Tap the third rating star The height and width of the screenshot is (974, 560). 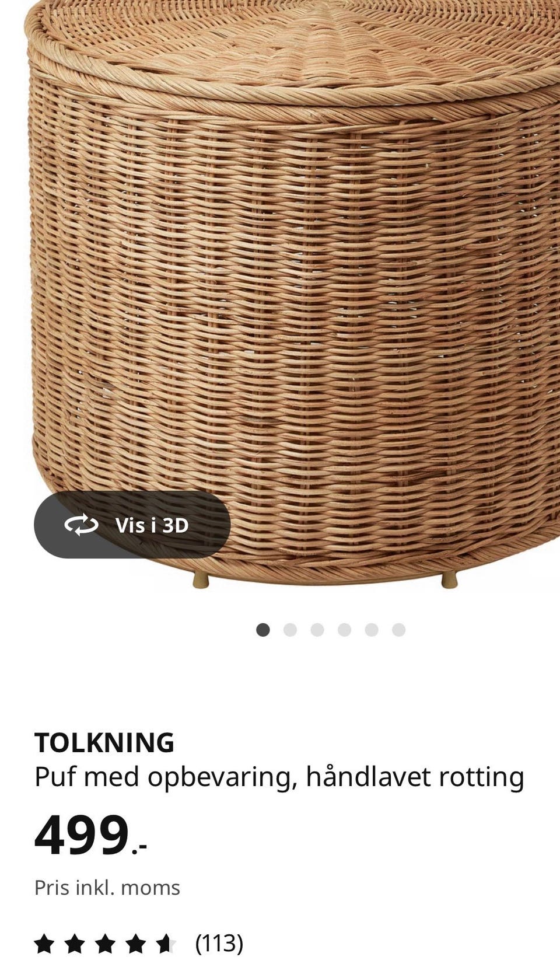tap(105, 943)
